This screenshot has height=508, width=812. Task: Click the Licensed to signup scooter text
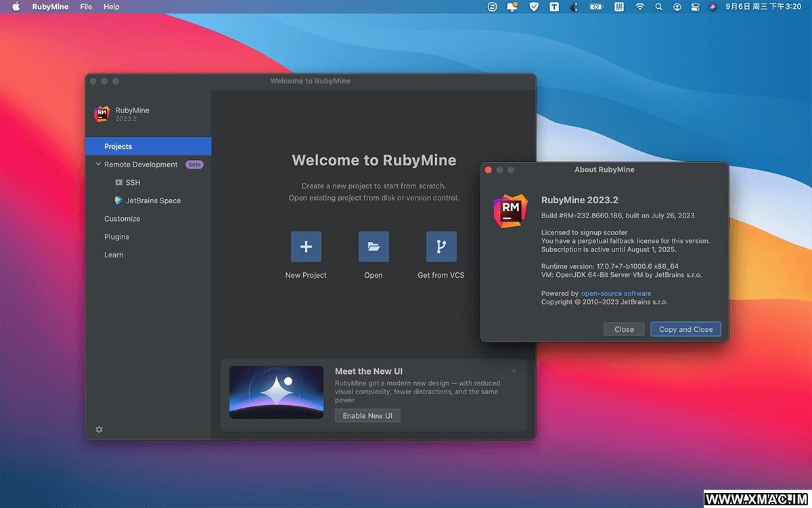[584, 232]
